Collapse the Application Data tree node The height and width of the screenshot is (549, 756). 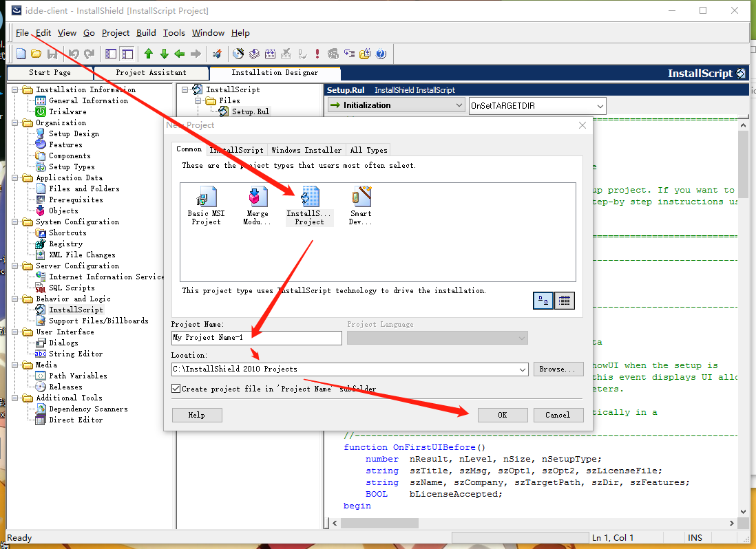pyautogui.click(x=15, y=177)
